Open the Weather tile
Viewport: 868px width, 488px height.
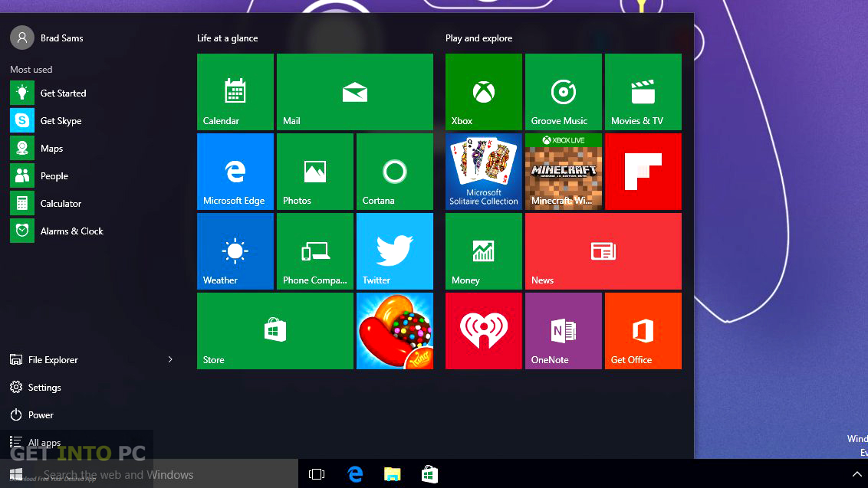click(x=235, y=251)
